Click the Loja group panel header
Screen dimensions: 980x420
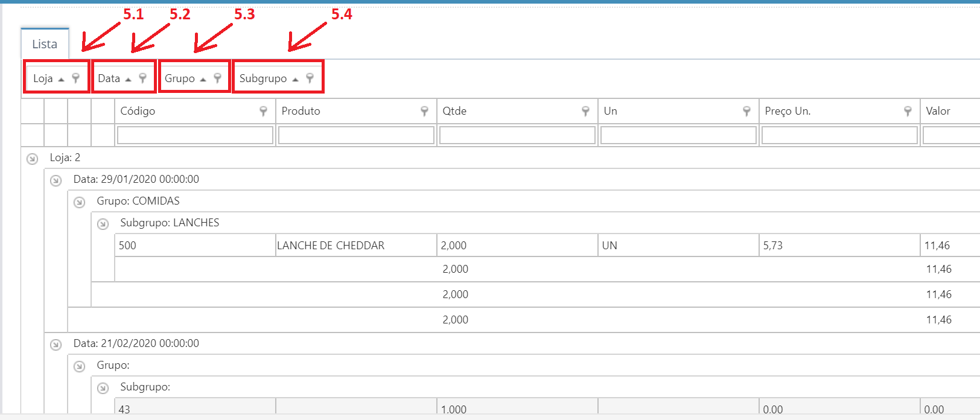[56, 78]
